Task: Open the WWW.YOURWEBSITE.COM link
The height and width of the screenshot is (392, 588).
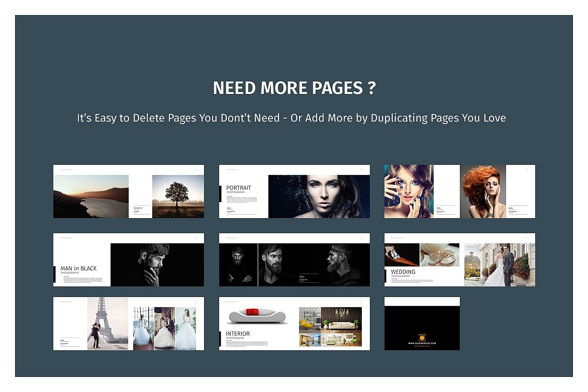Action: pyautogui.click(x=422, y=344)
